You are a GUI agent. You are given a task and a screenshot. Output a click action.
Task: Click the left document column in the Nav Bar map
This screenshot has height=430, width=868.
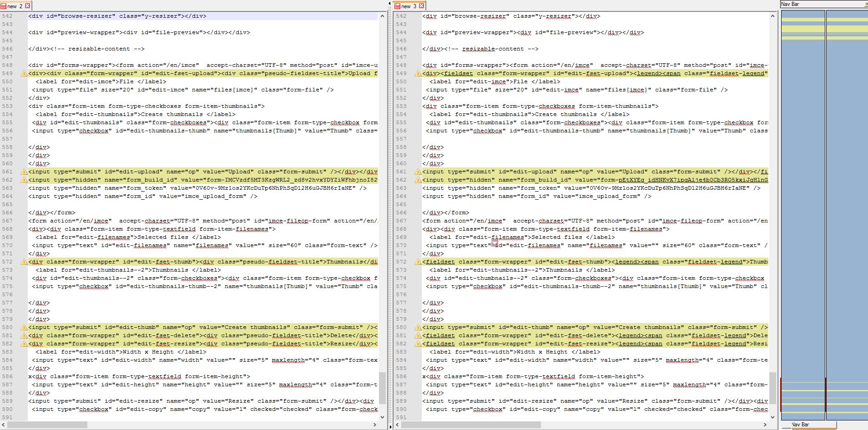click(803, 215)
